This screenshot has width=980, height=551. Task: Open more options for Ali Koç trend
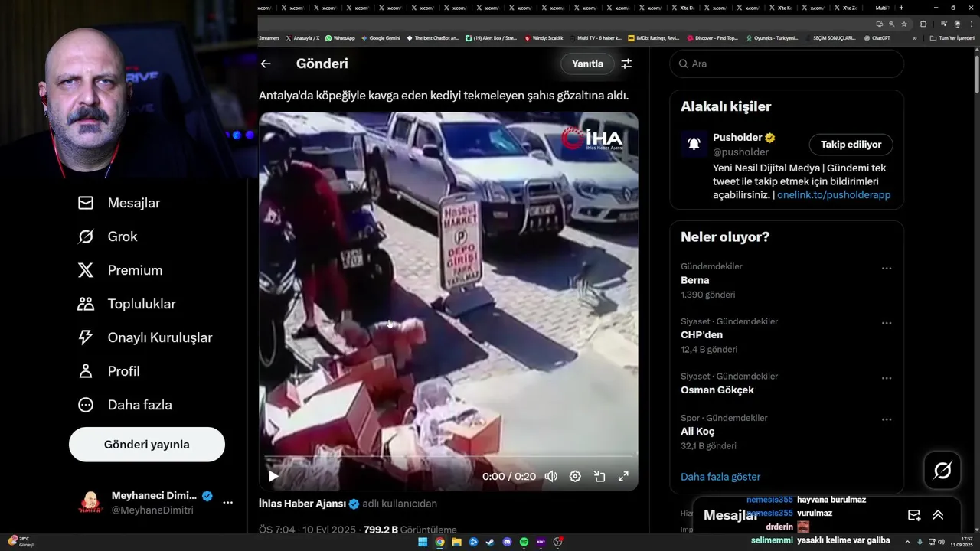pos(887,419)
